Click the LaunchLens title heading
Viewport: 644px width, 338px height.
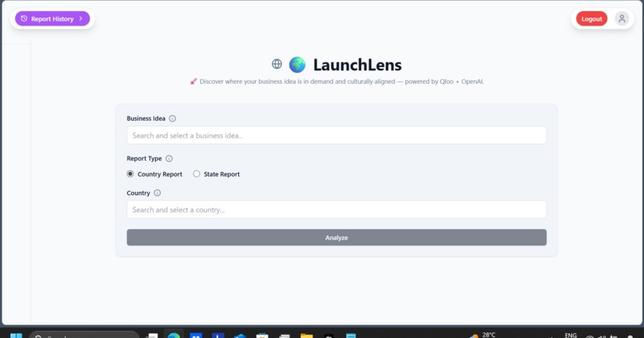[357, 65]
